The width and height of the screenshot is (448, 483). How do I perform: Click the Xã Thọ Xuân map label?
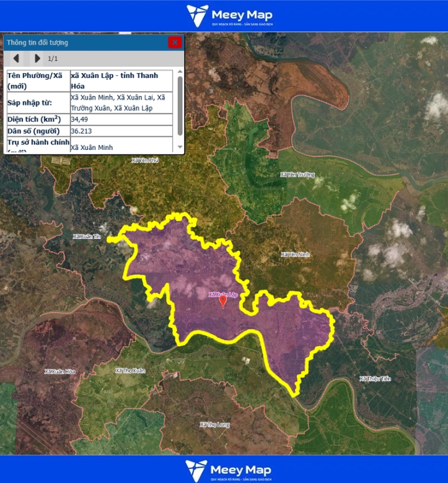click(130, 370)
